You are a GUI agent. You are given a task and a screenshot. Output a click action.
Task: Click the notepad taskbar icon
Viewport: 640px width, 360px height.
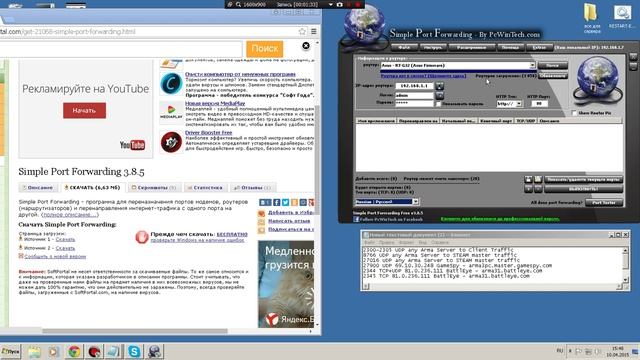point(114,351)
